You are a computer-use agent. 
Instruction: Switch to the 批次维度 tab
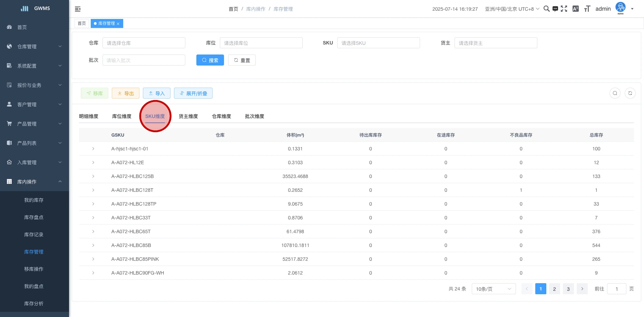tap(254, 116)
